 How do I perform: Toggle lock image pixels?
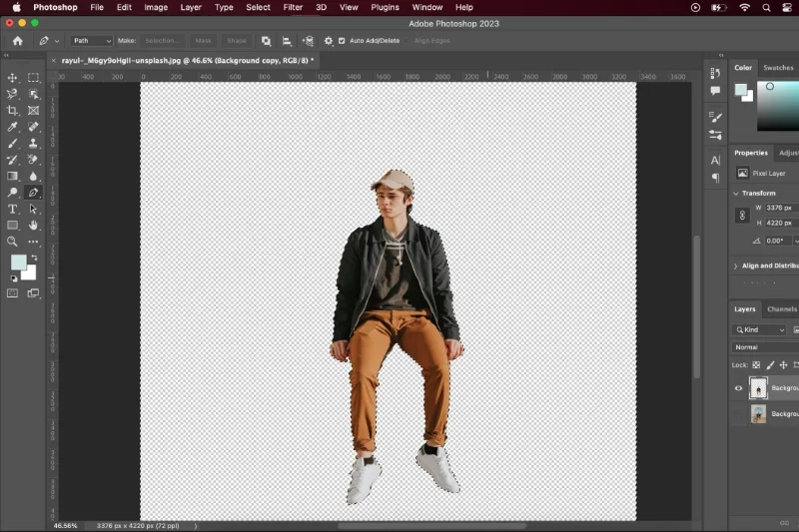pos(770,365)
